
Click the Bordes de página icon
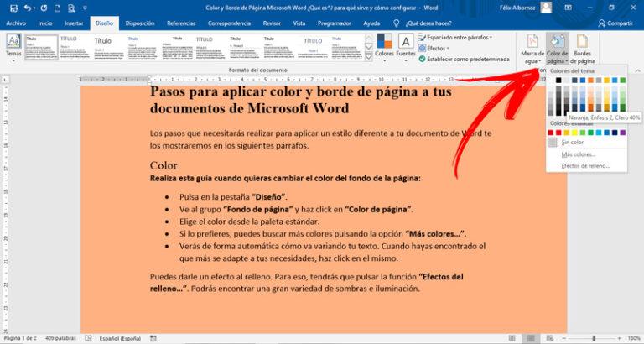582,42
